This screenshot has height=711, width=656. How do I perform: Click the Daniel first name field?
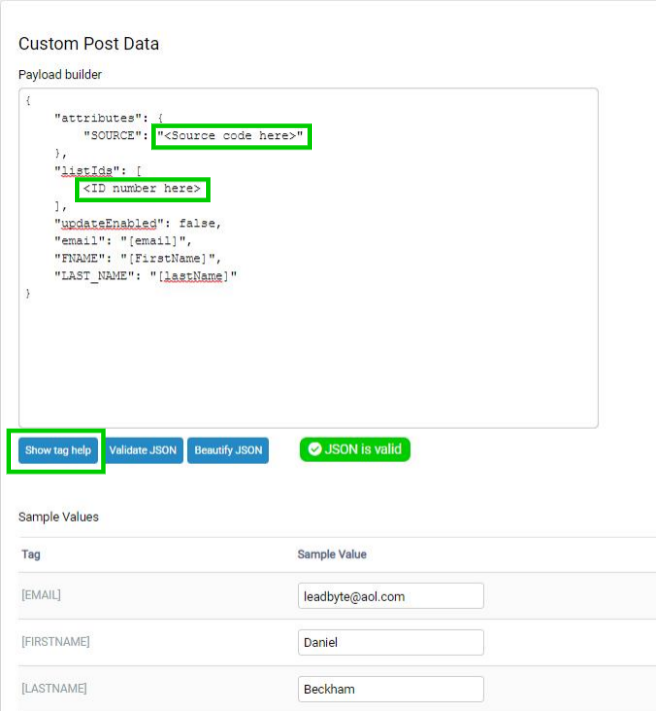391,642
